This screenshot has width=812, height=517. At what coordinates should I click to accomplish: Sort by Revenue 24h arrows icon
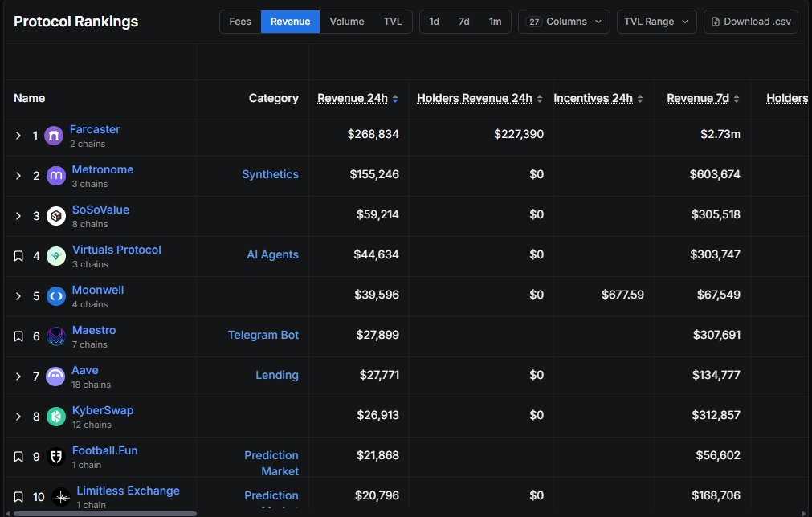coord(395,99)
